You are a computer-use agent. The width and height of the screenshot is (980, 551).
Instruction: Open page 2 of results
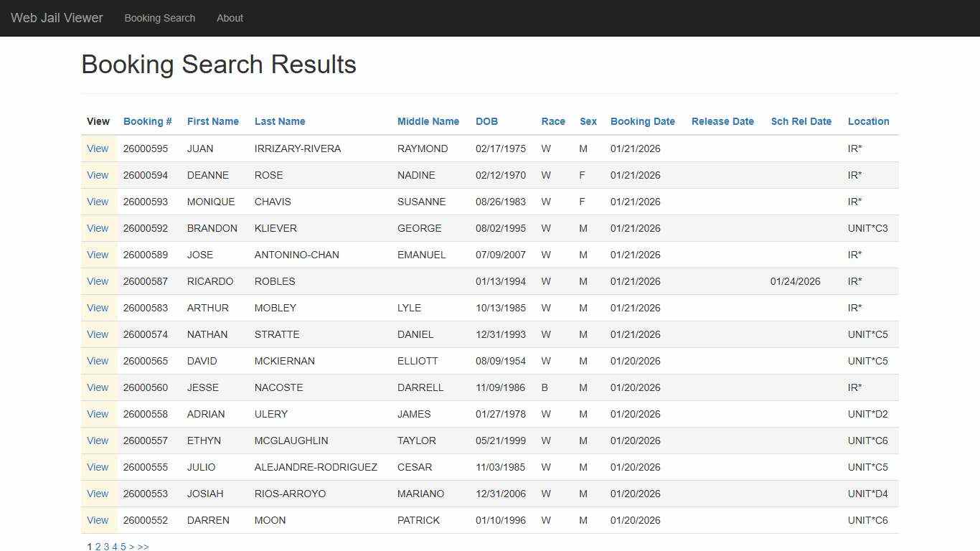[x=97, y=546]
